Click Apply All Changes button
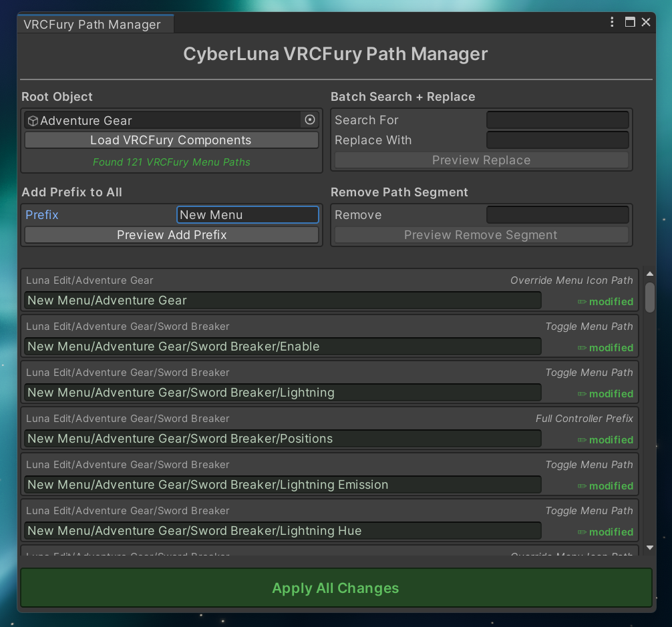Image resolution: width=672 pixels, height=627 pixels. (336, 588)
